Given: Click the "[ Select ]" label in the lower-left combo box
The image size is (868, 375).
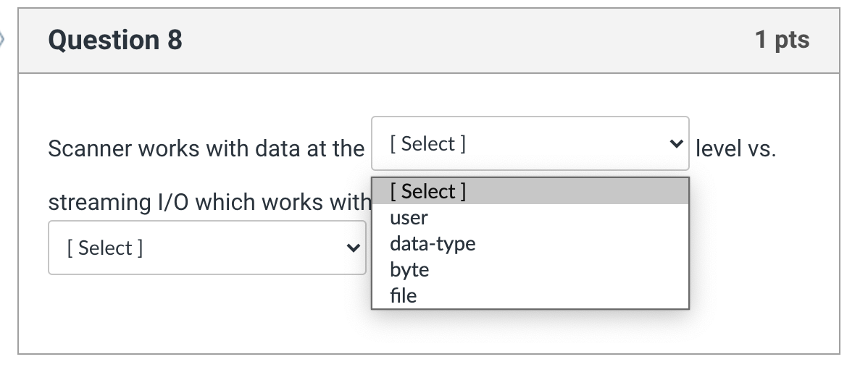Looking at the screenshot, I should click(x=105, y=248).
